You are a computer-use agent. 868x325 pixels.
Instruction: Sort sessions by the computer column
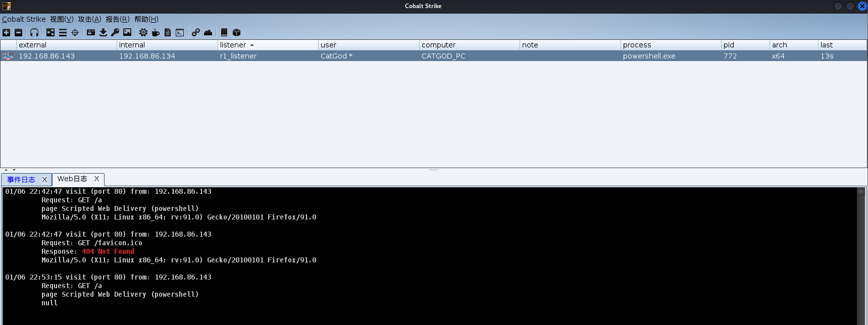click(x=469, y=45)
